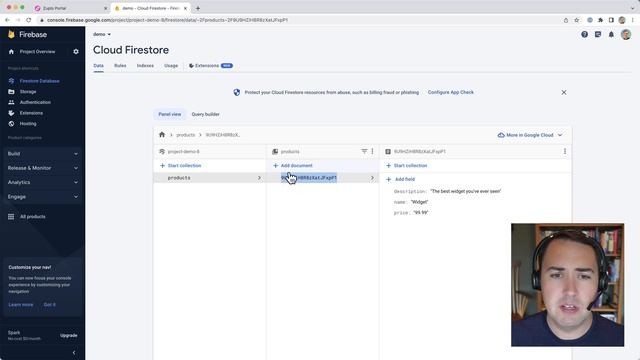The width and height of the screenshot is (640, 360).
Task: Click the description field value
Action: coord(466,191)
